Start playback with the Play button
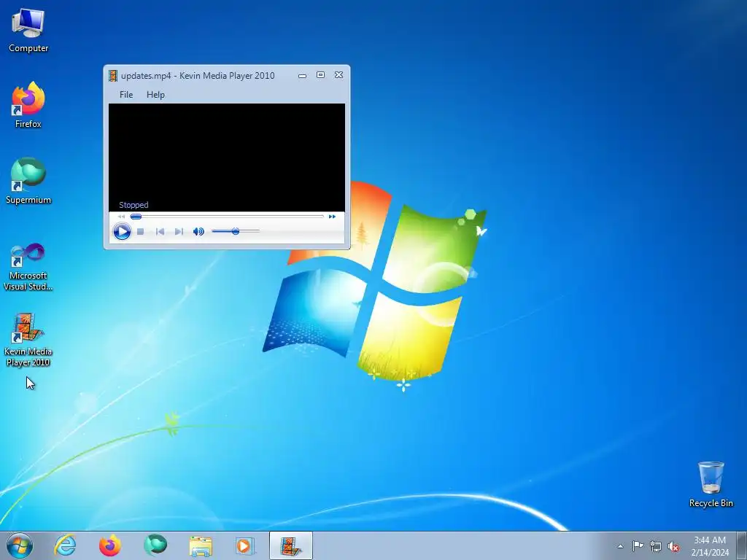 122,232
